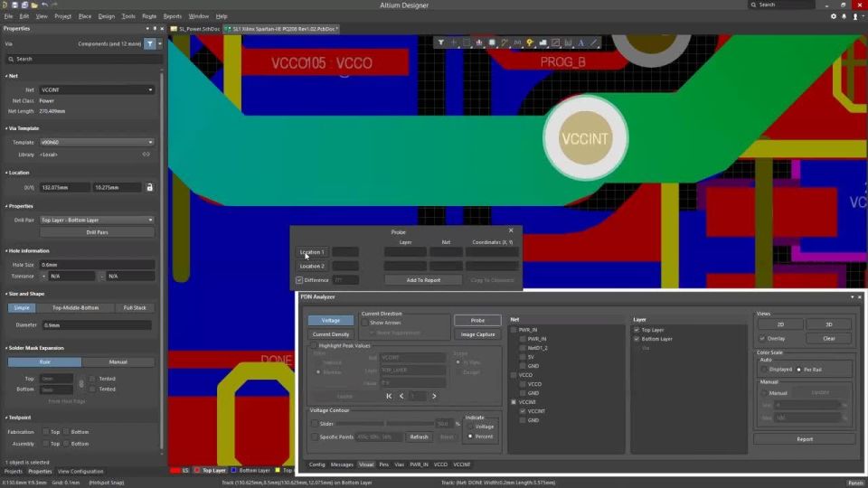This screenshot has height=488, width=868.
Task: Check the 5V net checkbox
Action: [523, 357]
